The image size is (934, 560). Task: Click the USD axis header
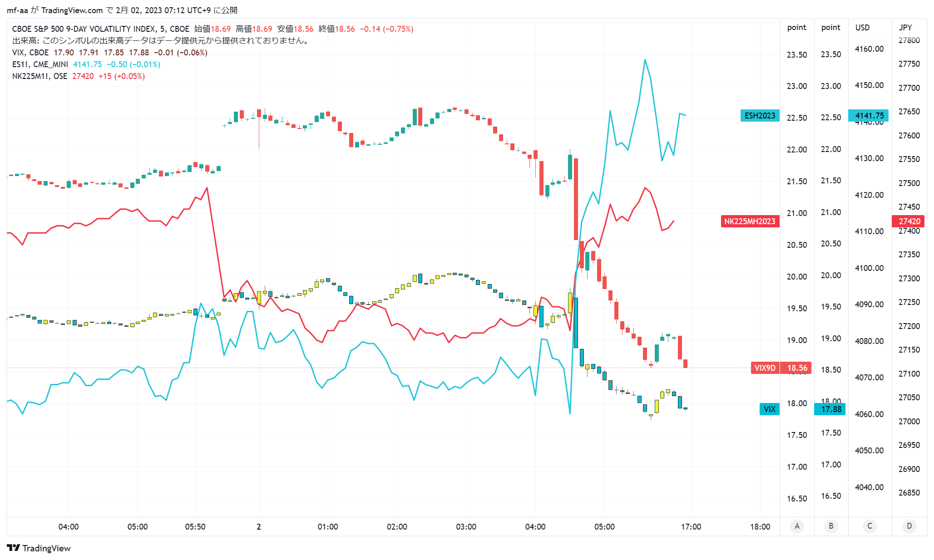862,28
